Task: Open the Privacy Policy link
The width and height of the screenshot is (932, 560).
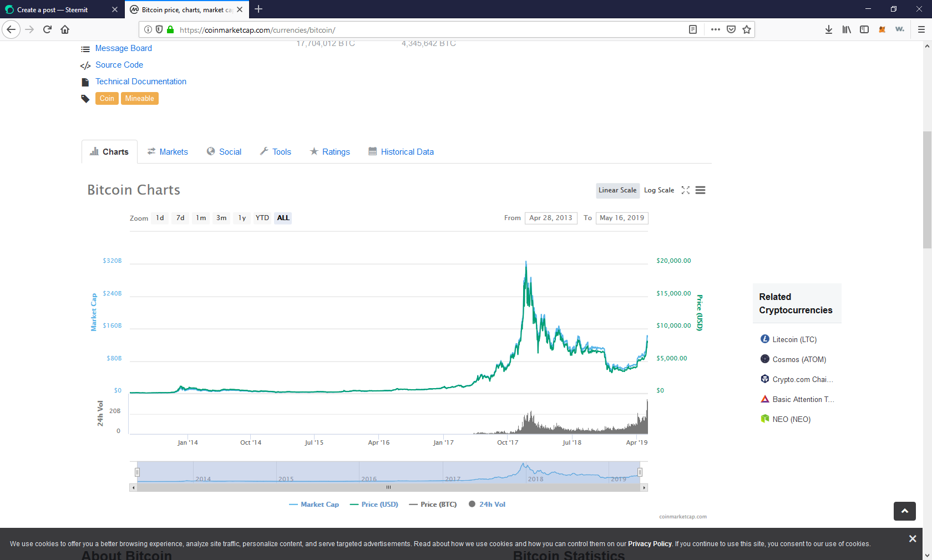Action: click(650, 544)
